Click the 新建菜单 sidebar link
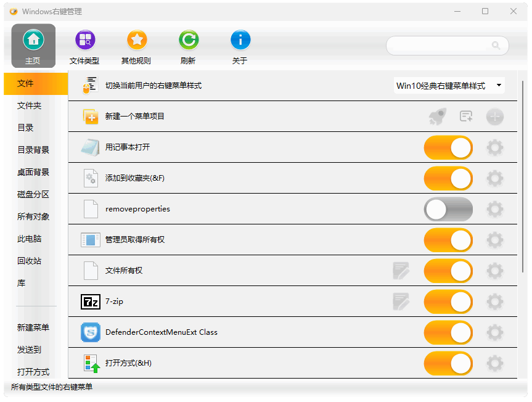Image resolution: width=532 pixels, height=402 pixels. [33, 327]
